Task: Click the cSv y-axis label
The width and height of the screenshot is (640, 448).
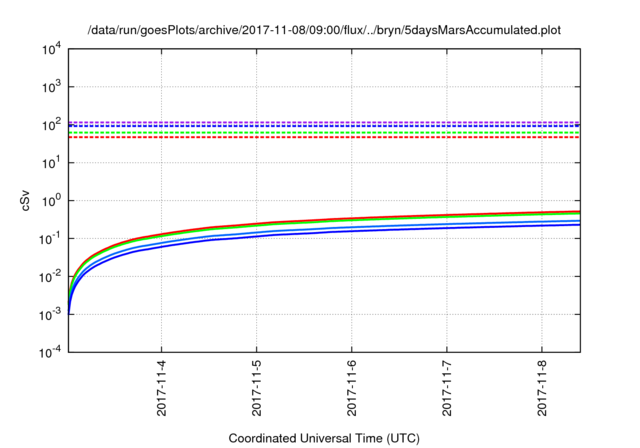Action: [25, 200]
